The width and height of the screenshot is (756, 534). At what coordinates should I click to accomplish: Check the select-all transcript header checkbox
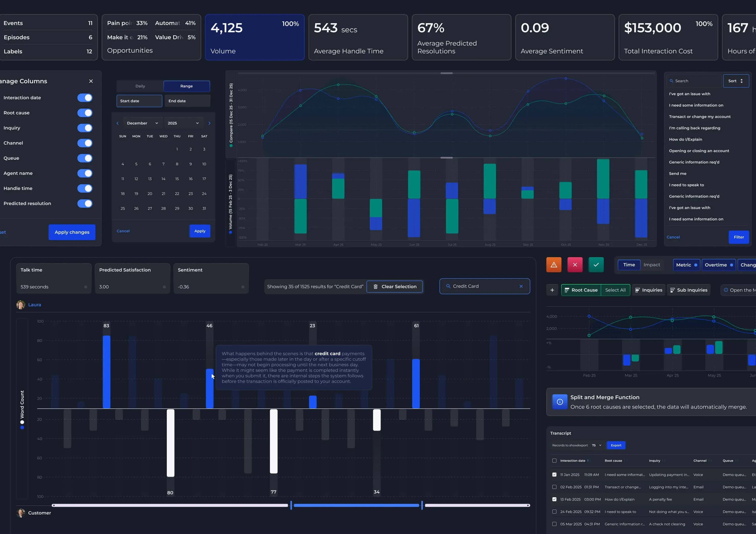coord(554,461)
